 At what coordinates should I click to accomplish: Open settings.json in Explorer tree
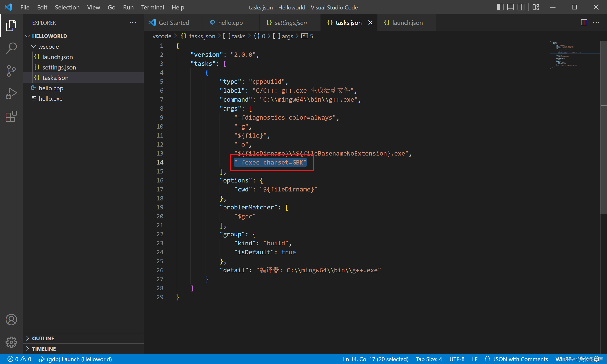(83, 67)
